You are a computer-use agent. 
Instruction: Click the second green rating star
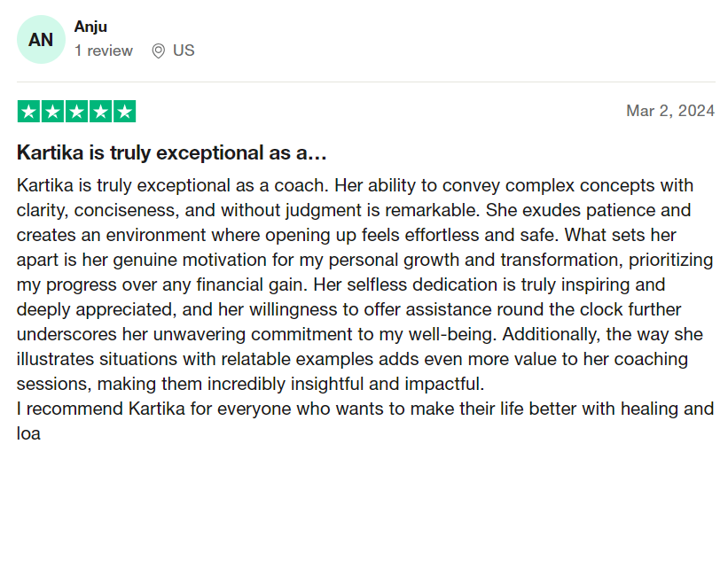52,112
